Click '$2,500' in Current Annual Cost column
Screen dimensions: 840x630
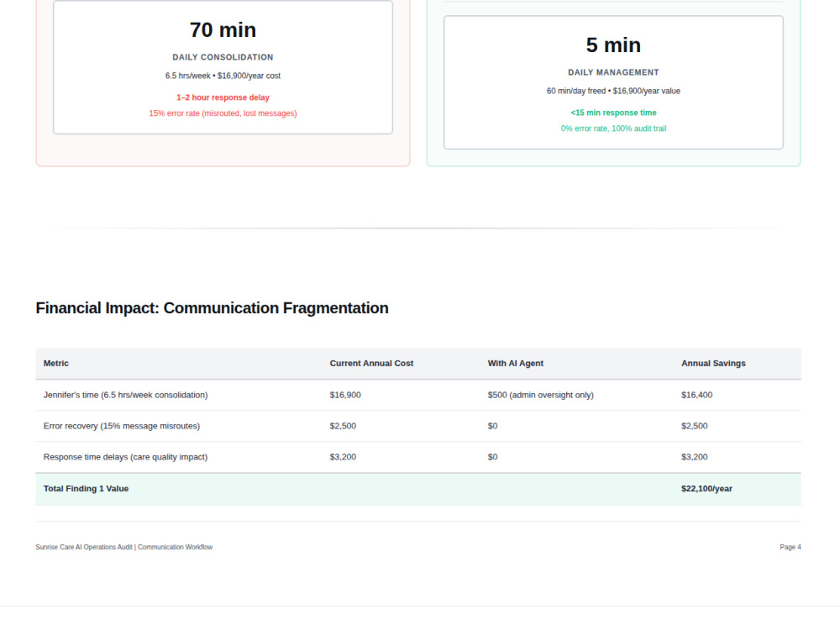[343, 426]
